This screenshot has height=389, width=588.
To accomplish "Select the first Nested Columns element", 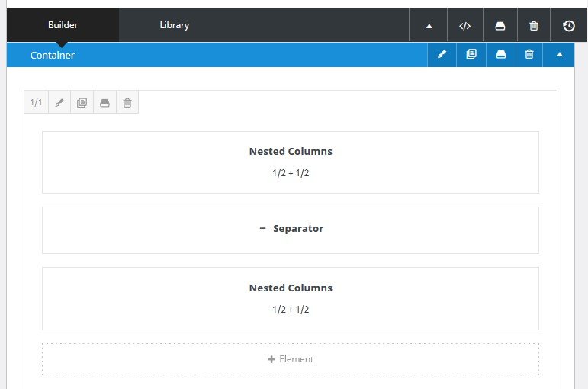I will [x=291, y=162].
